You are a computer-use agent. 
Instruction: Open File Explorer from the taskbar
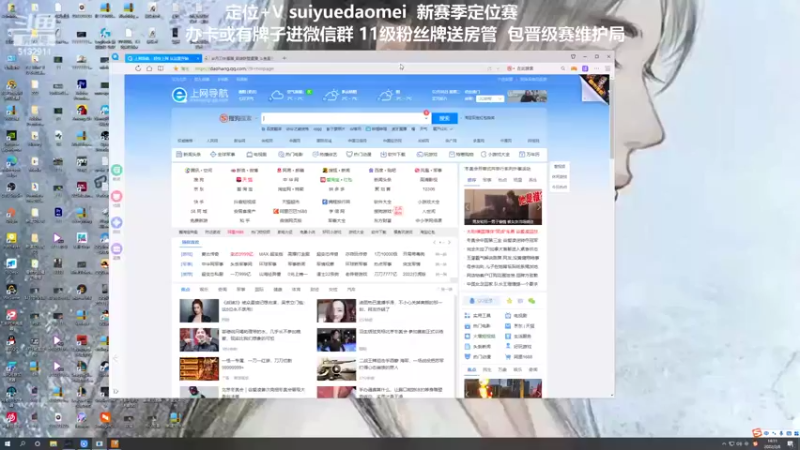[53, 444]
